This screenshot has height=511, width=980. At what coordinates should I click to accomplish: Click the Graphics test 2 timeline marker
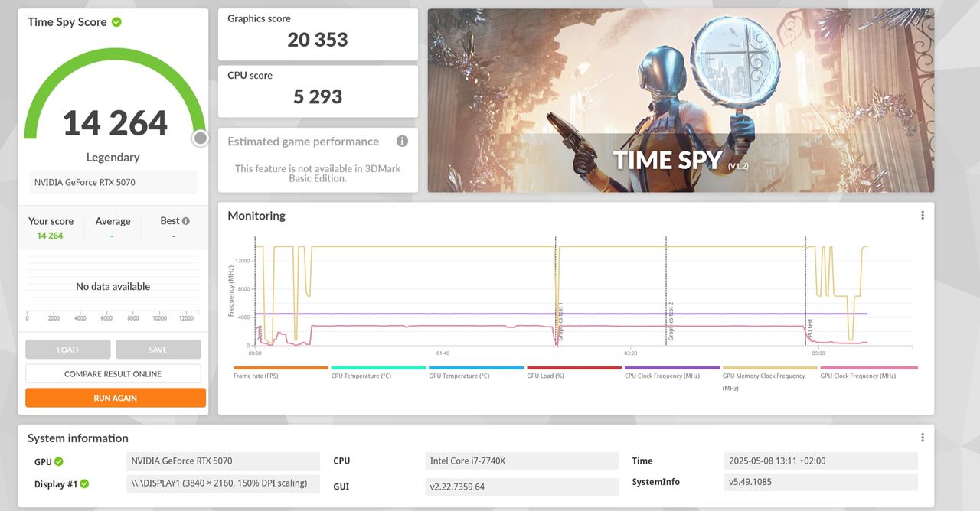671,321
